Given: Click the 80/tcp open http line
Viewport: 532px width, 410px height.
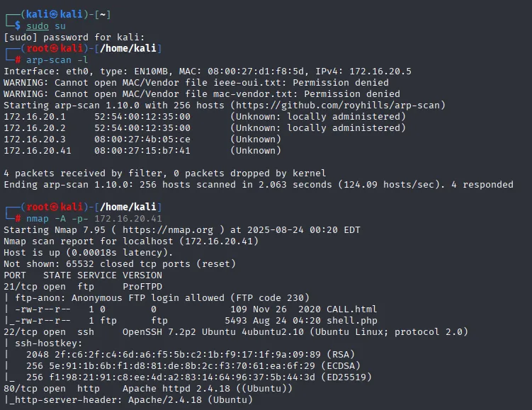Looking at the screenshot, I should click(x=148, y=389).
